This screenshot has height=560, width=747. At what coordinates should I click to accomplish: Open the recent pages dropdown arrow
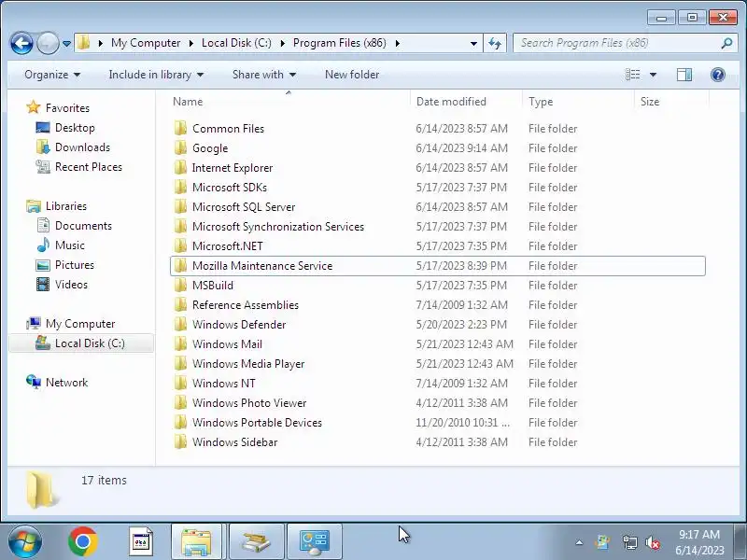[66, 44]
